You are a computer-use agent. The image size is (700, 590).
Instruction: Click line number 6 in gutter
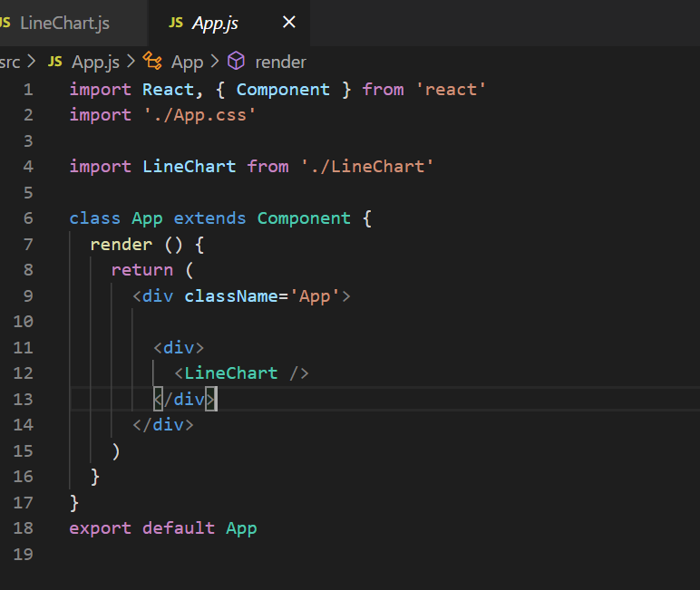tap(28, 218)
